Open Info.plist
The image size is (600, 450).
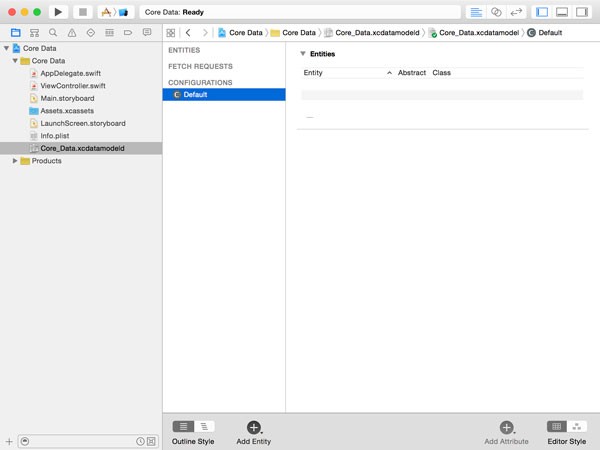pyautogui.click(x=81, y=136)
